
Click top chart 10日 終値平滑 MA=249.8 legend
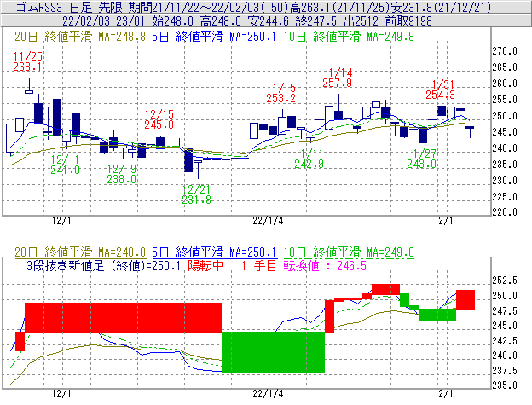coord(349,37)
